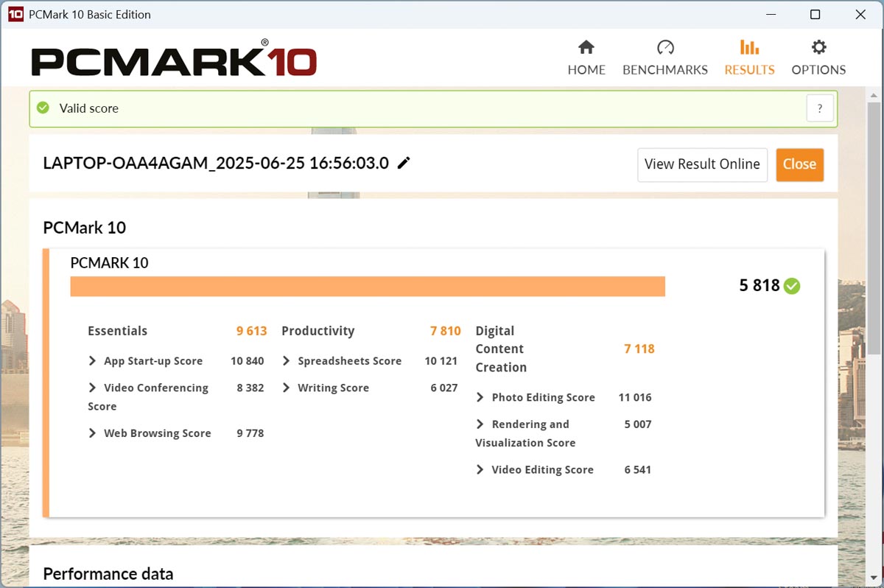Click the vertical scrollbar thumb
This screenshot has width=884, height=588.
point(874,228)
